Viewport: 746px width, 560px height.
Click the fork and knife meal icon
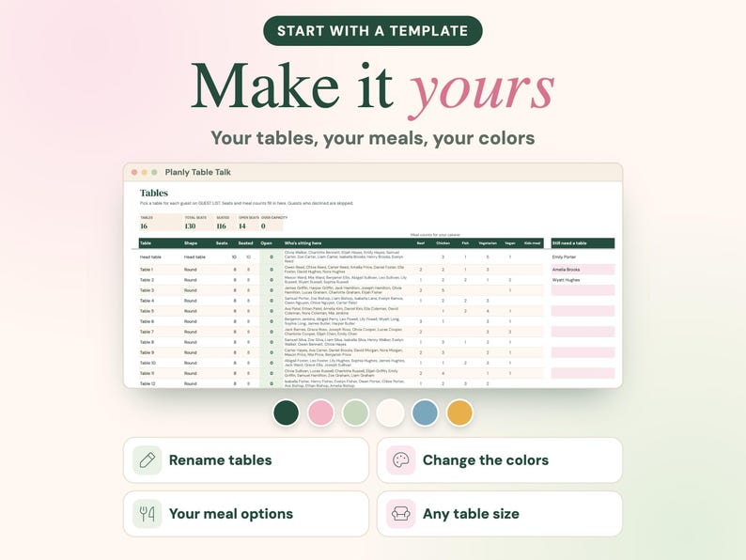tap(147, 513)
